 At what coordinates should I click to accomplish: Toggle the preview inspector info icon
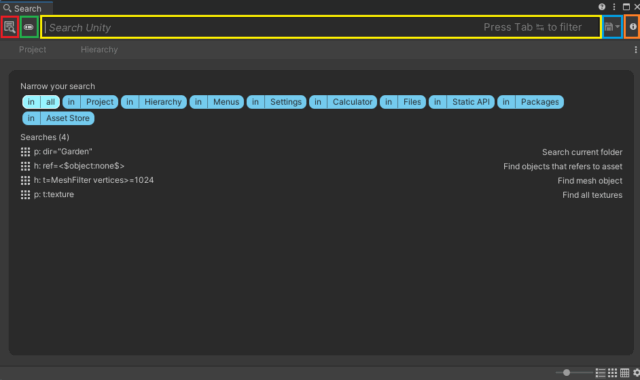pyautogui.click(x=633, y=27)
